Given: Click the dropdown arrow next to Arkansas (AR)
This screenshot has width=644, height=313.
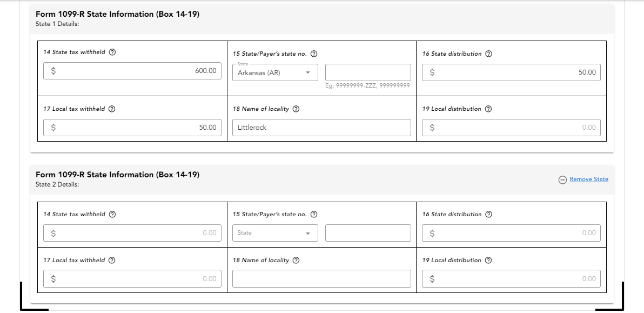Looking at the screenshot, I should [x=308, y=72].
